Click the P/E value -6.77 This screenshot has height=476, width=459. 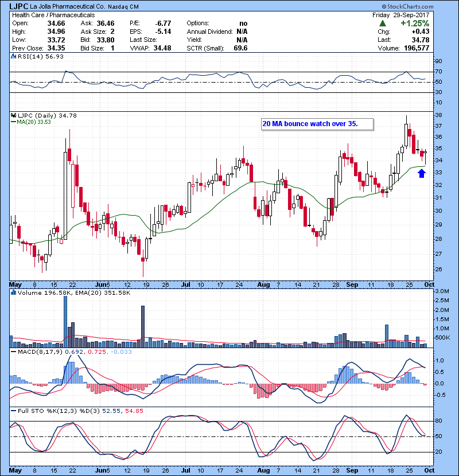point(163,24)
